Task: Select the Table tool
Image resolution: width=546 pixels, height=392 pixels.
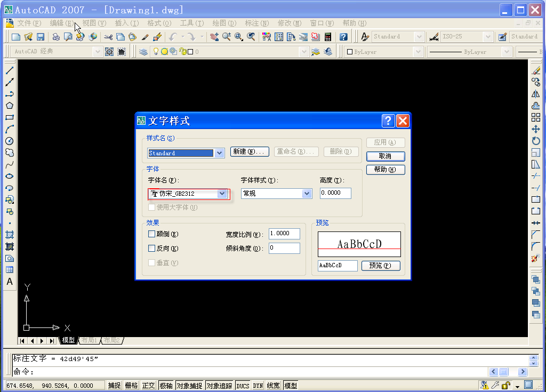Action: pos(10,270)
